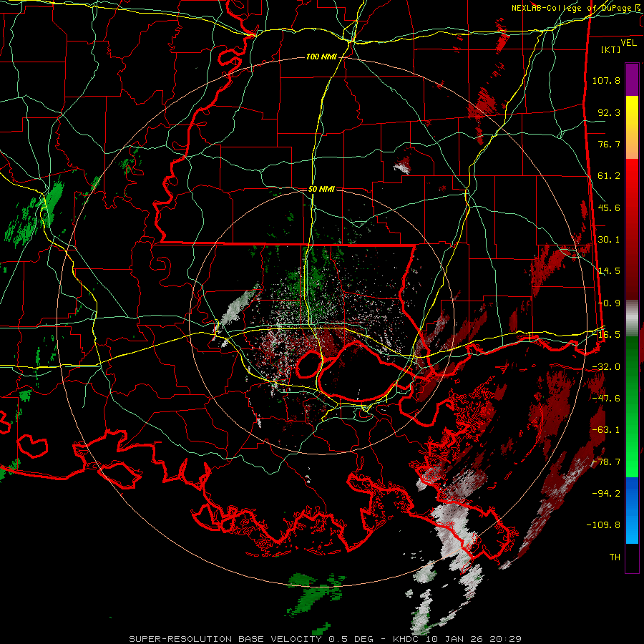Click the VEL legend title
Image resolution: width=644 pixels, height=644 pixels.
click(x=628, y=43)
